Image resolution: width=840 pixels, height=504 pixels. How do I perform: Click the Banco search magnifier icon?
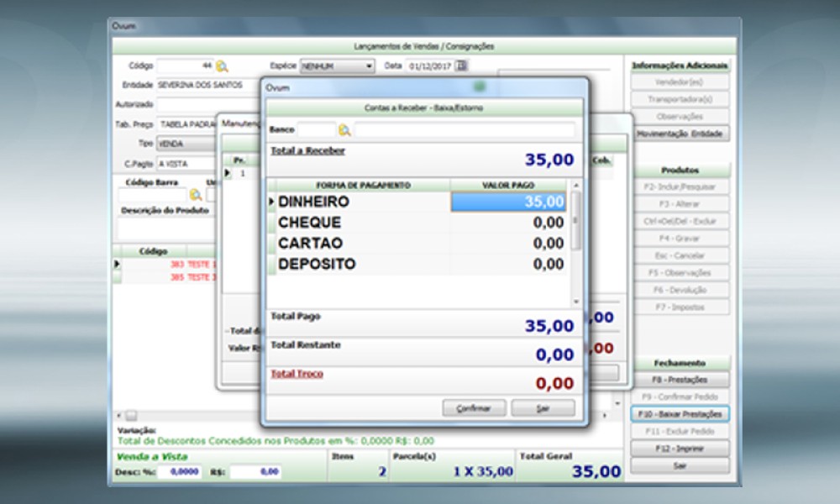click(x=344, y=130)
